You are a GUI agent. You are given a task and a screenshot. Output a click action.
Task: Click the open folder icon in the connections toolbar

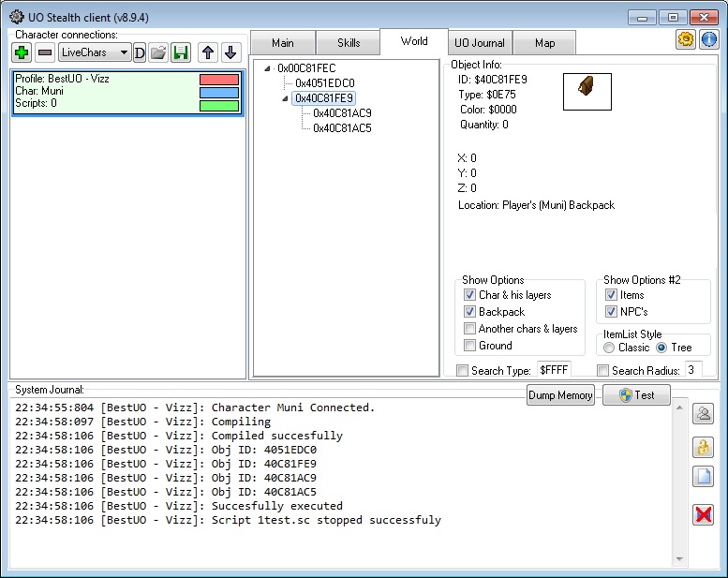(158, 53)
